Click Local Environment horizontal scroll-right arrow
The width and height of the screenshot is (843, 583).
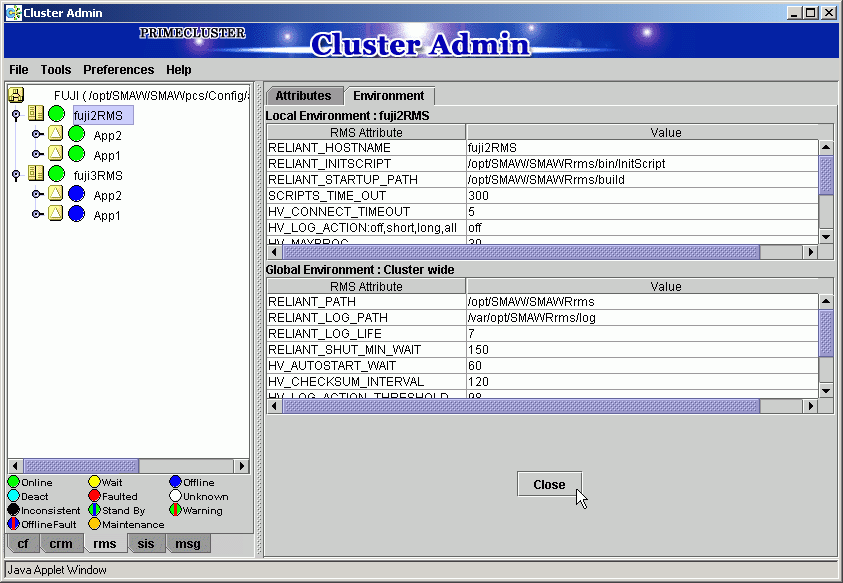coord(811,252)
